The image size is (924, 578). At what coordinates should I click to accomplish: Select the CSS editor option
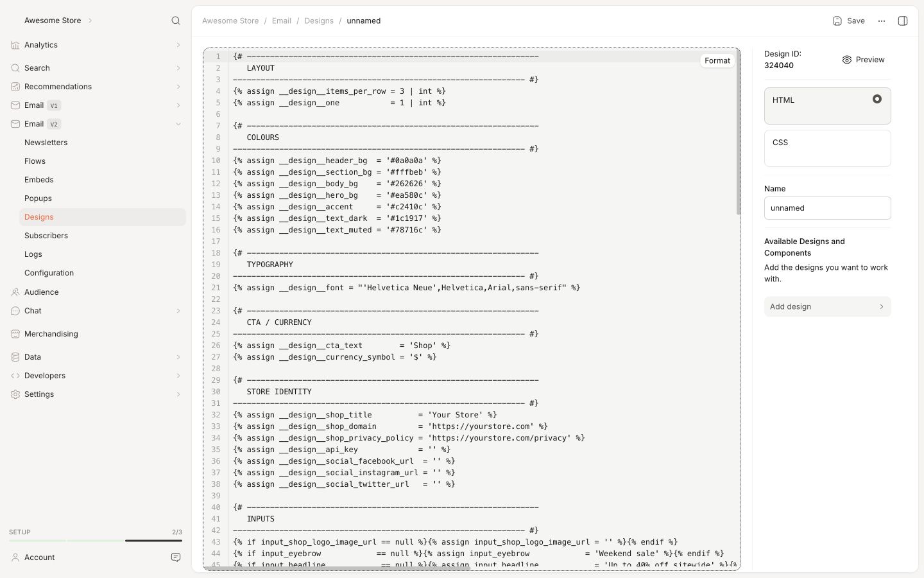pyautogui.click(x=828, y=148)
